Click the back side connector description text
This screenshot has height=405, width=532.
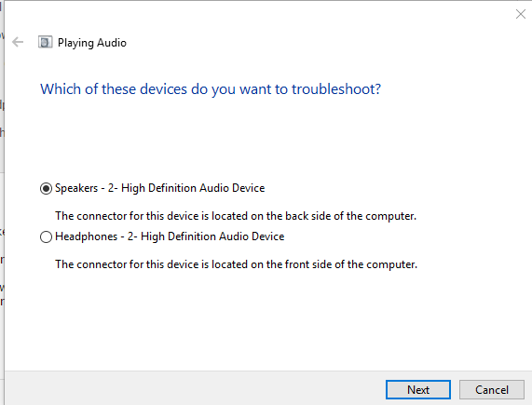coord(236,216)
